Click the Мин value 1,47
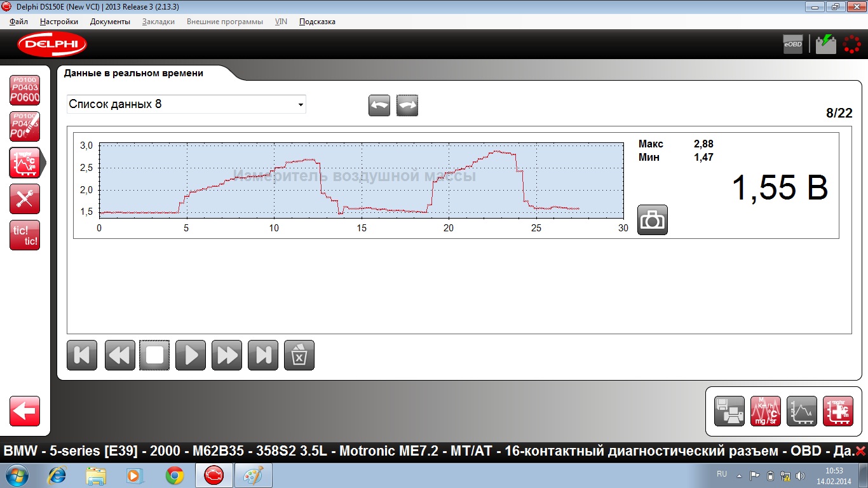Viewport: 868px width, 488px height. (x=703, y=158)
